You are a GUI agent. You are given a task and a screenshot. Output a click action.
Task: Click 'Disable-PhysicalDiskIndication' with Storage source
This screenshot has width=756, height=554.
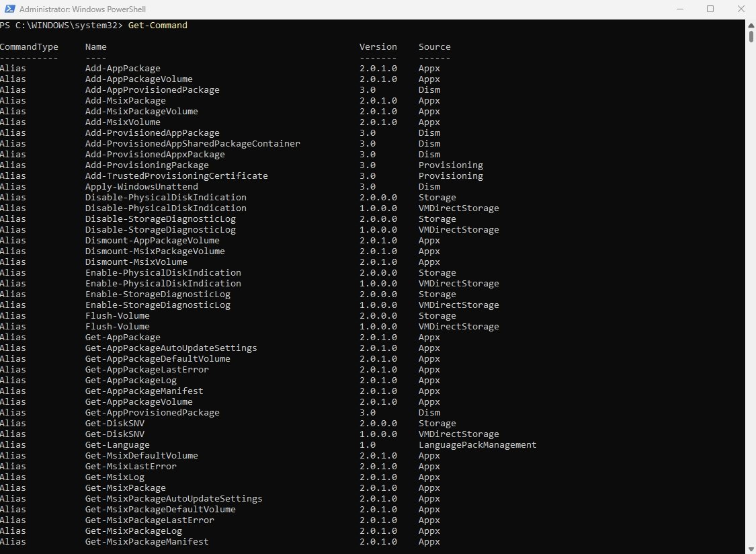166,198
